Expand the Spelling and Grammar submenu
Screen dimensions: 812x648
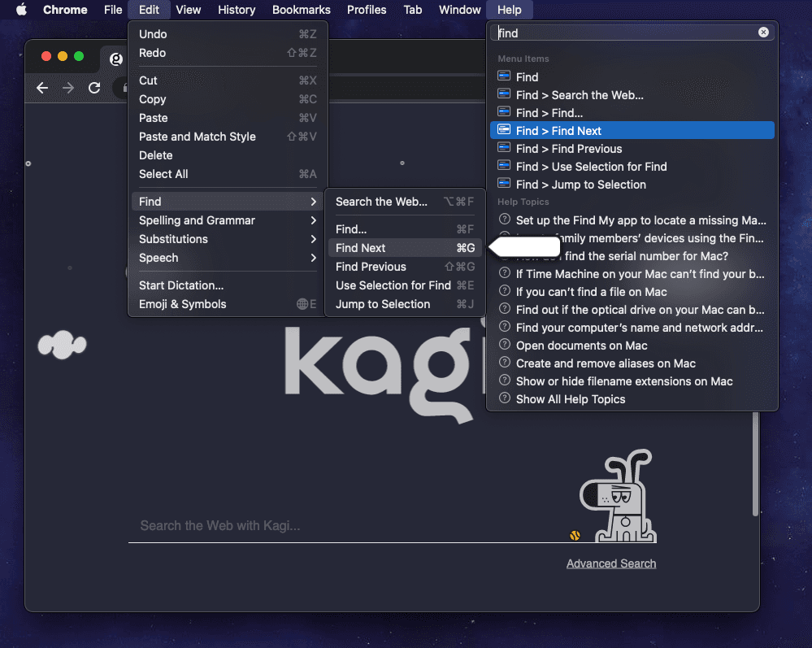[x=228, y=220]
